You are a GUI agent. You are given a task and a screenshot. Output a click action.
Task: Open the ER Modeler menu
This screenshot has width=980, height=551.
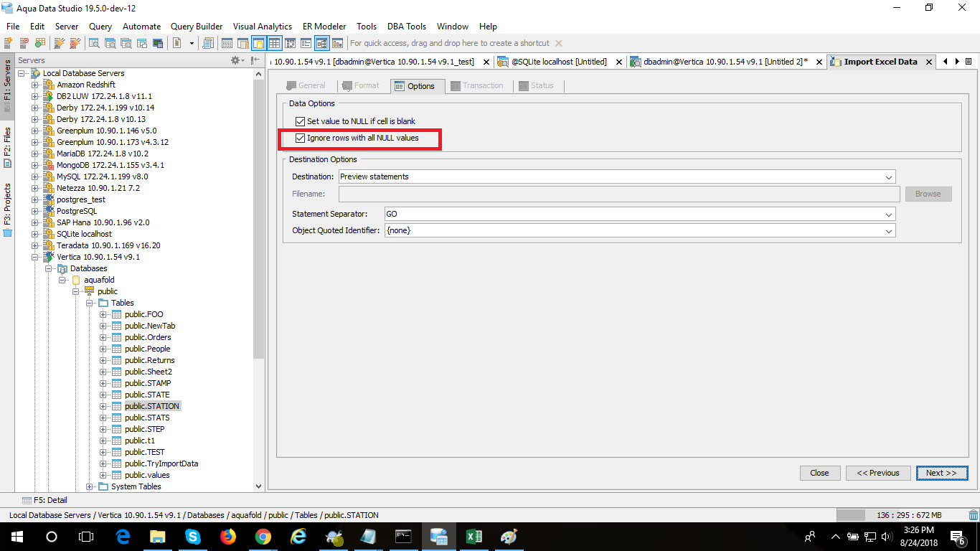(x=324, y=26)
